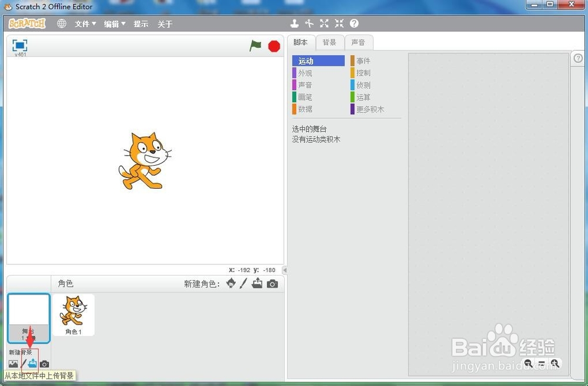Select the Shrink sprite tool
The image size is (588, 386).
pyautogui.click(x=339, y=24)
